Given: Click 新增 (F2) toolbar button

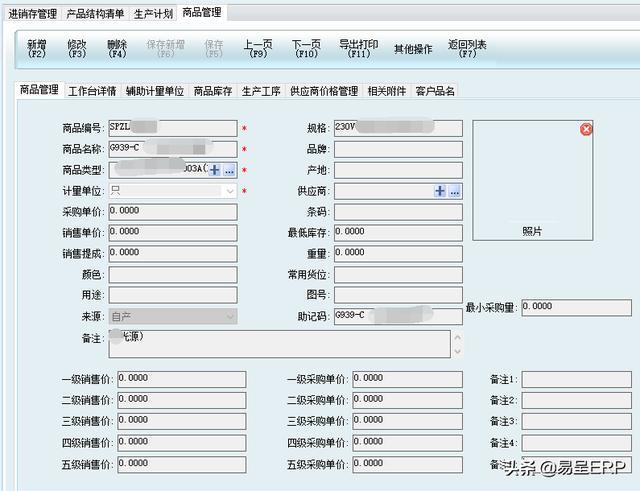Looking at the screenshot, I should pyautogui.click(x=37, y=49).
